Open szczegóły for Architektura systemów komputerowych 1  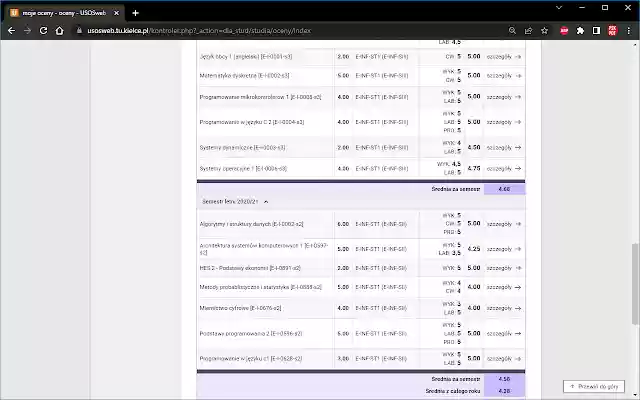504,249
